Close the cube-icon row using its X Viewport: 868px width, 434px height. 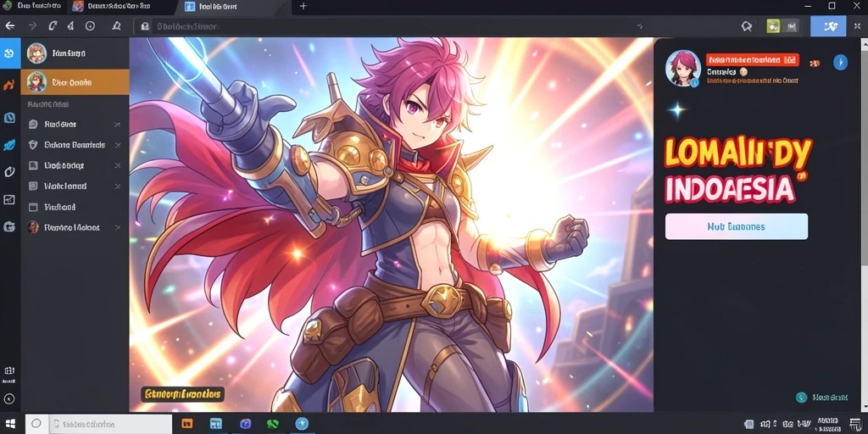coord(117,125)
